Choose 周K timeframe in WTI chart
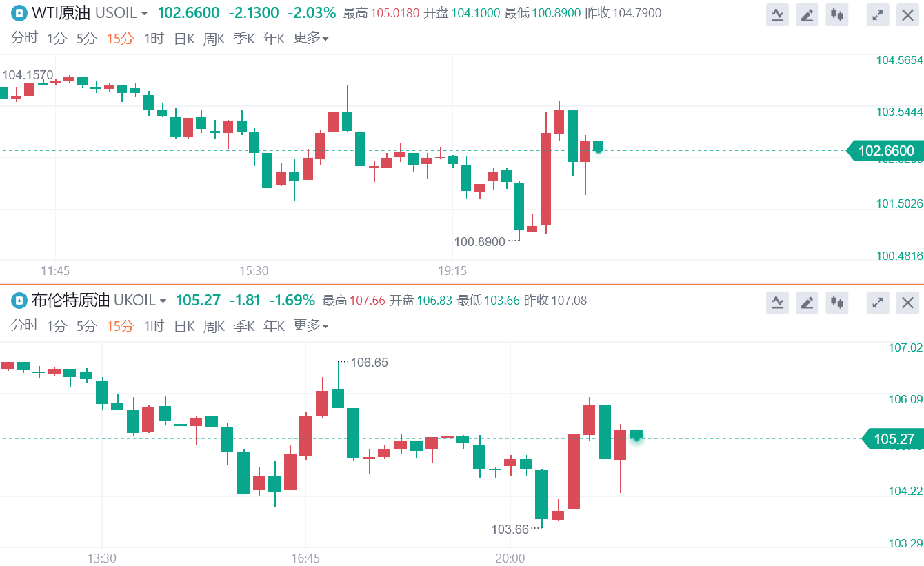Viewport: 924px width, 566px height. tap(214, 39)
